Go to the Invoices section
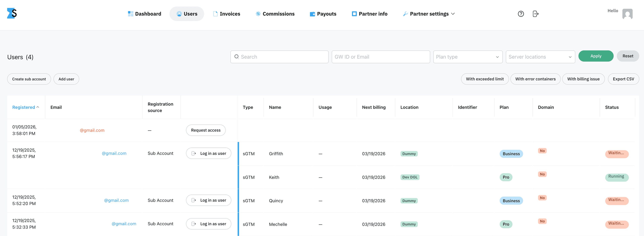The image size is (644, 236). (x=226, y=14)
